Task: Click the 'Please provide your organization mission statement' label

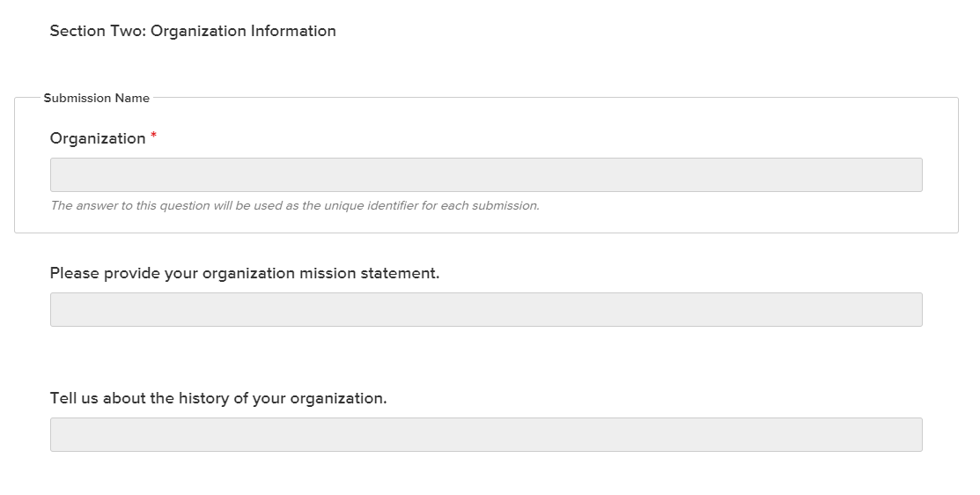Action: [245, 273]
